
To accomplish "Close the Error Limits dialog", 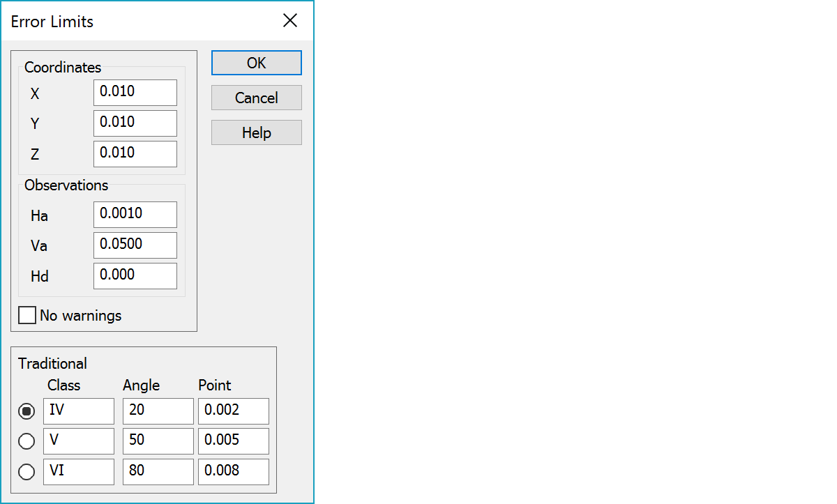I will pos(290,21).
